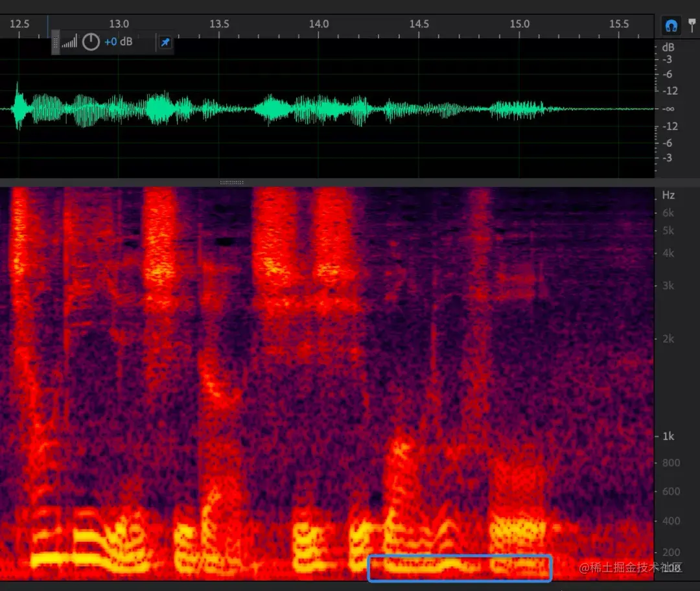This screenshot has height=591, width=700.
Task: Click the 600 label on frequency scale
Action: pos(671,491)
